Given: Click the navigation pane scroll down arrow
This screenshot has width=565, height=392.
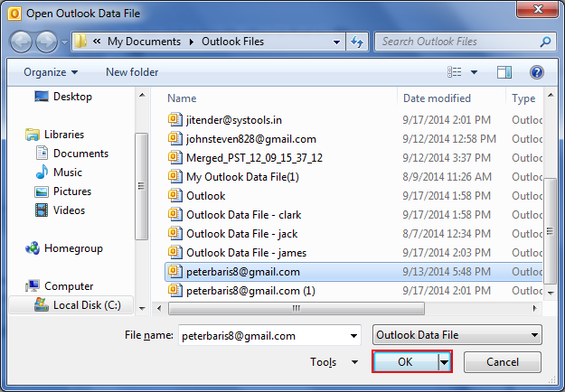Looking at the screenshot, I should (x=142, y=309).
